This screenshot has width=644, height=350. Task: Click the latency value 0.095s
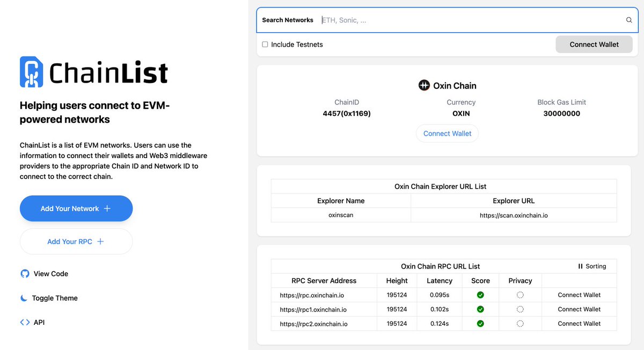click(440, 295)
